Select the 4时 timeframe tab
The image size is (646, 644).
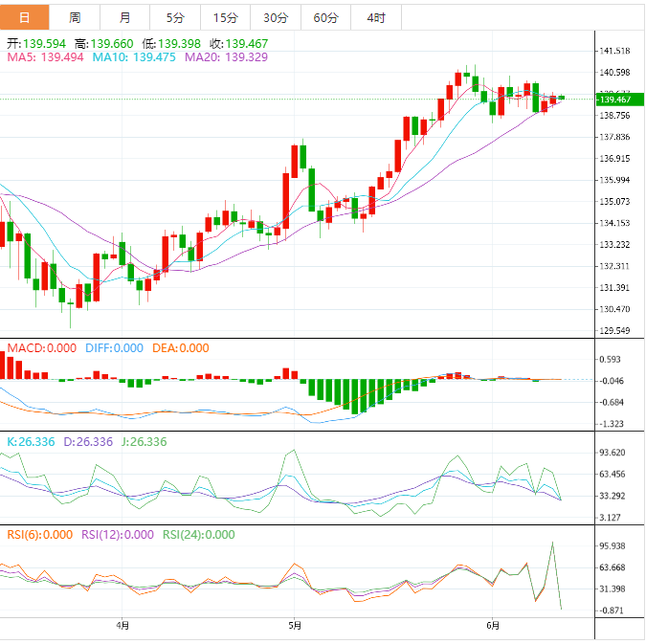(376, 17)
